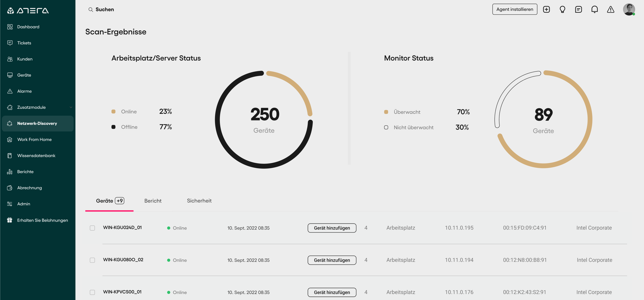
Task: Click the 23% Online value
Action: coord(165,112)
